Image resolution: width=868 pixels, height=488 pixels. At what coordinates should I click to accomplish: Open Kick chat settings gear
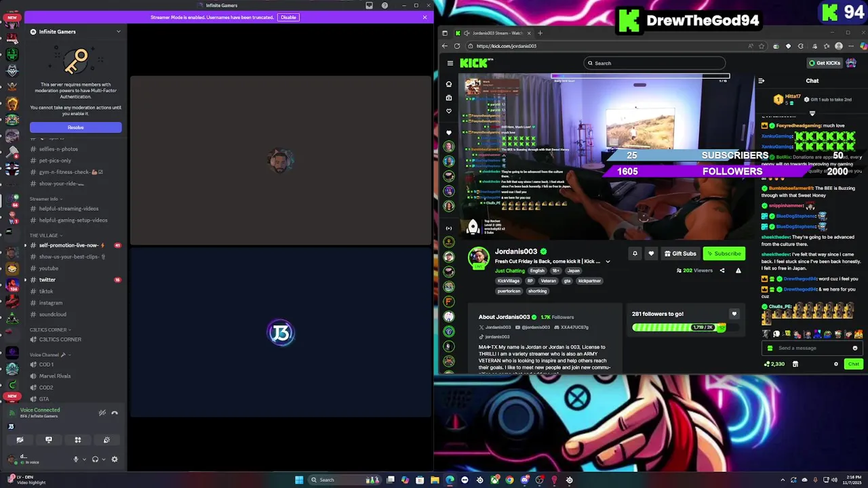pos(836,364)
